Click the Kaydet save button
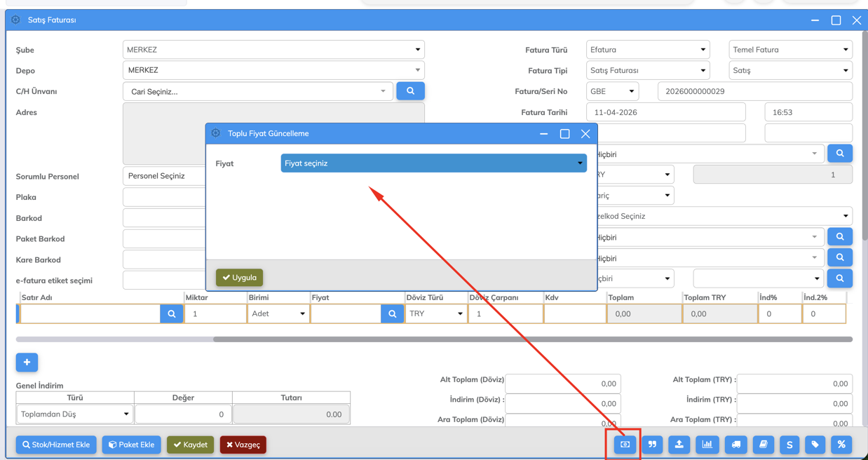The image size is (868, 460). point(190,445)
